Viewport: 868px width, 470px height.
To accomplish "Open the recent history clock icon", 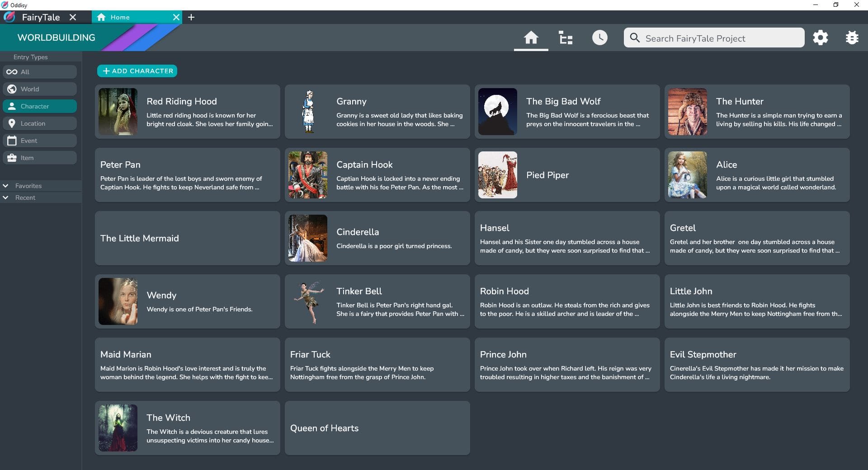I will click(x=599, y=38).
